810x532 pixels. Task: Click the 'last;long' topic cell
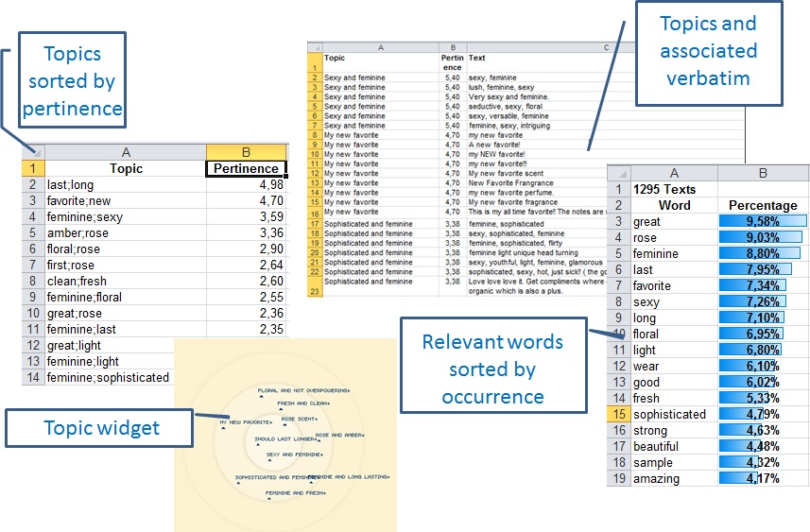[x=126, y=185]
